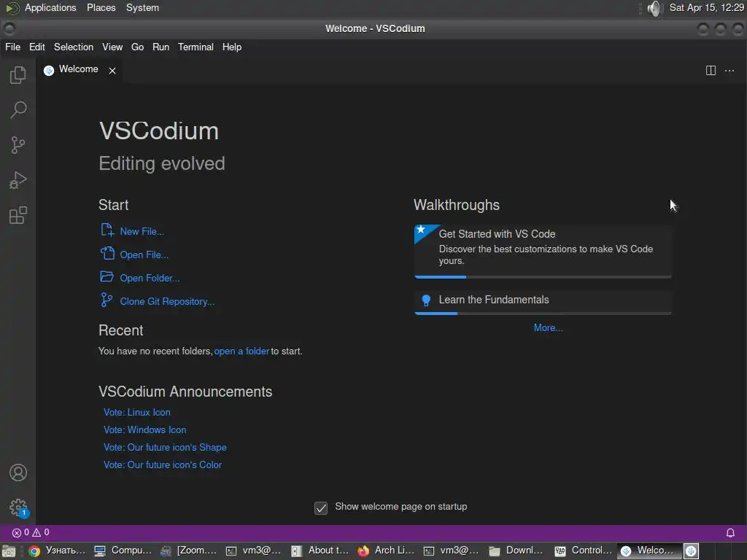Click the 'open a folder' link
This screenshot has height=560, width=747.
tap(241, 351)
